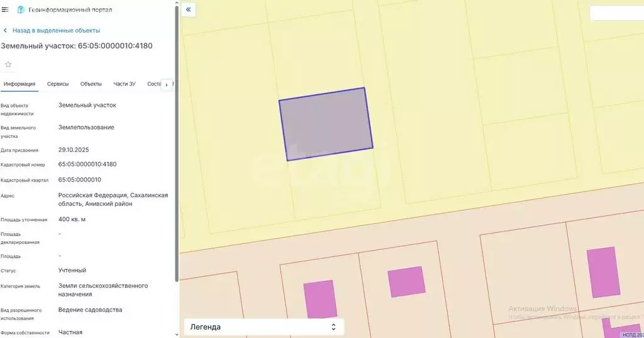Collapse side panel with double-chevron button
Viewport: 644px width, 338px height.
(189, 9)
